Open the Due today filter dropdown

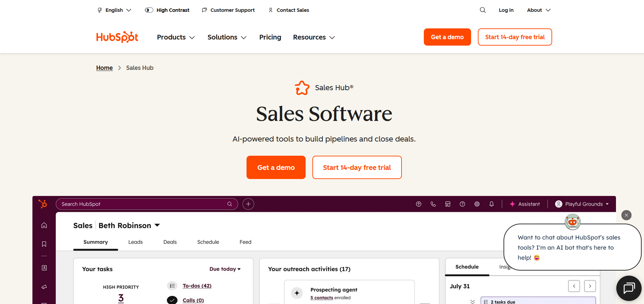click(225, 269)
